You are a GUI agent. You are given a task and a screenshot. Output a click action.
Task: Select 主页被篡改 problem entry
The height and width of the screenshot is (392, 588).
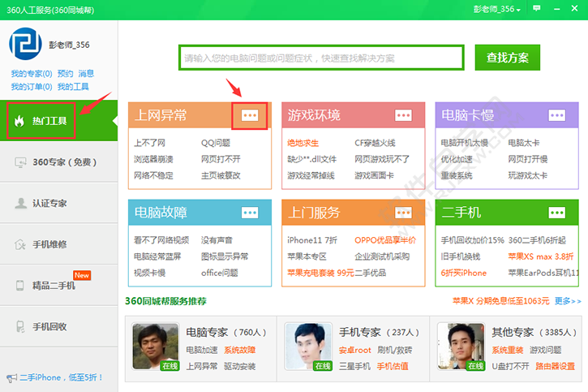click(221, 175)
